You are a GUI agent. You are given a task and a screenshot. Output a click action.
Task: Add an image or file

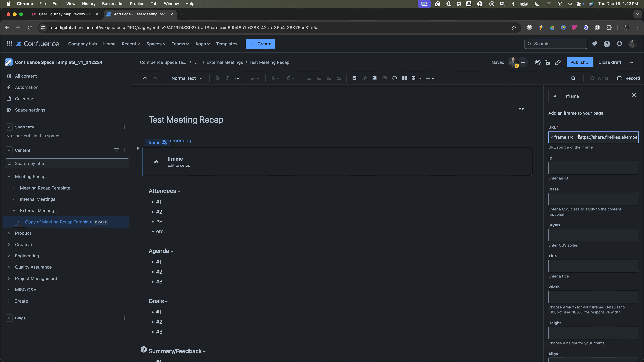(374, 78)
